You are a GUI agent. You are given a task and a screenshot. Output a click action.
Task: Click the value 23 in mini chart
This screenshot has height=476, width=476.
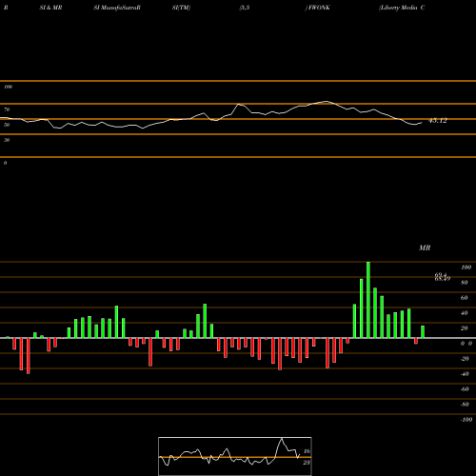(x=307, y=463)
